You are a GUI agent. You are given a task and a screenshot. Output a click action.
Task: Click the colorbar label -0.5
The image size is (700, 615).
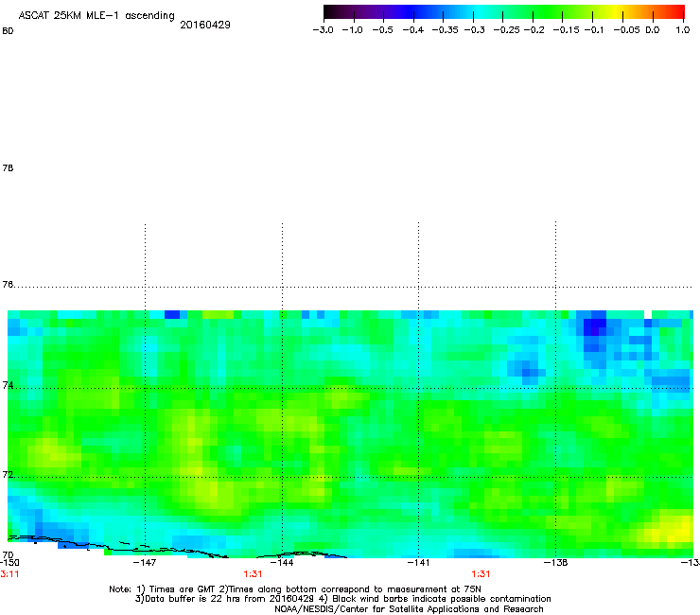(382, 30)
